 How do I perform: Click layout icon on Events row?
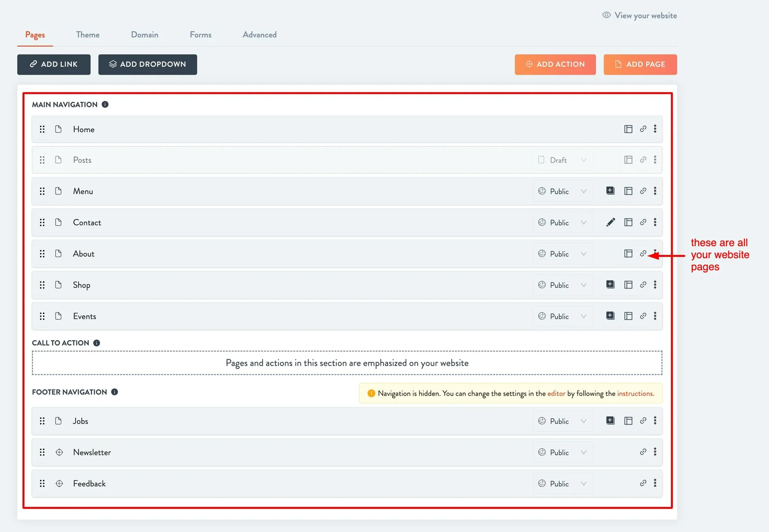628,316
